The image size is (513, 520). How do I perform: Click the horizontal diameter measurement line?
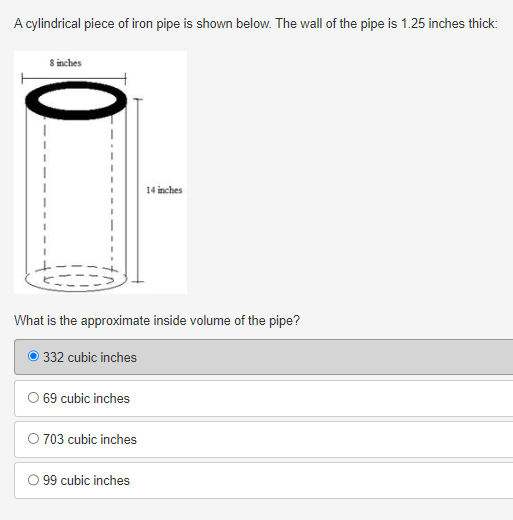tap(74, 79)
